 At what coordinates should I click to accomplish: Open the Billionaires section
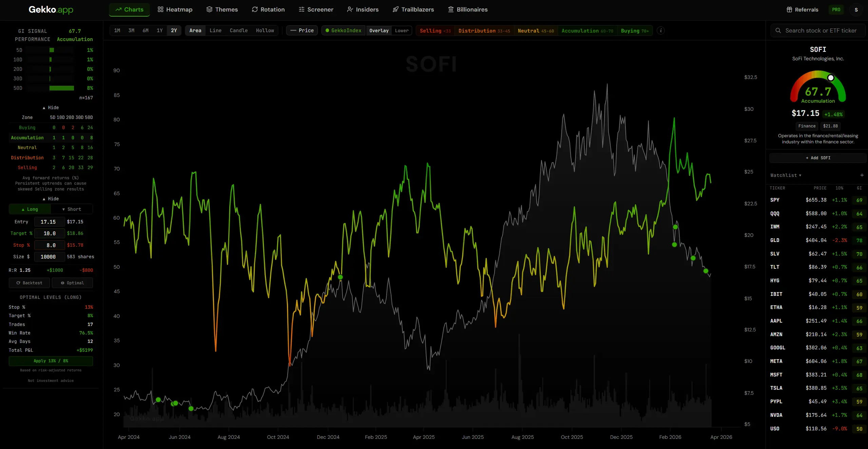[467, 9]
